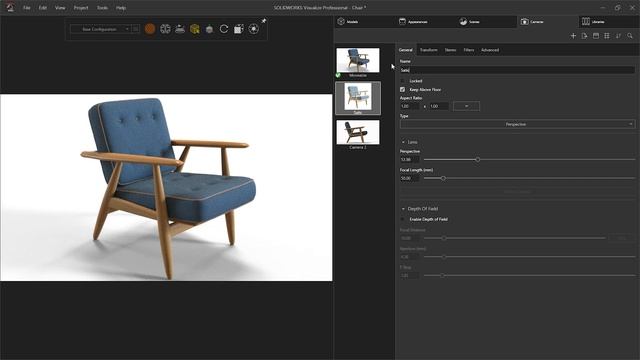Click the camera Name input field
The image size is (640, 360).
tap(517, 70)
